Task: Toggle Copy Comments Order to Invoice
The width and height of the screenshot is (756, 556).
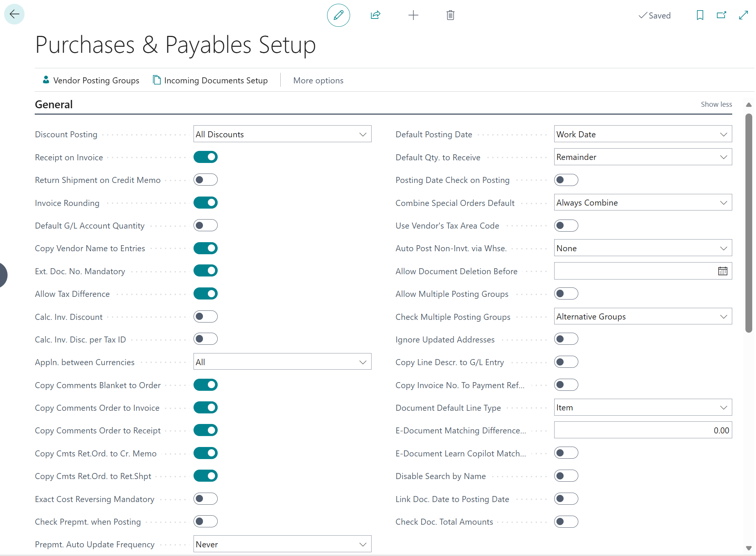Action: 206,407
